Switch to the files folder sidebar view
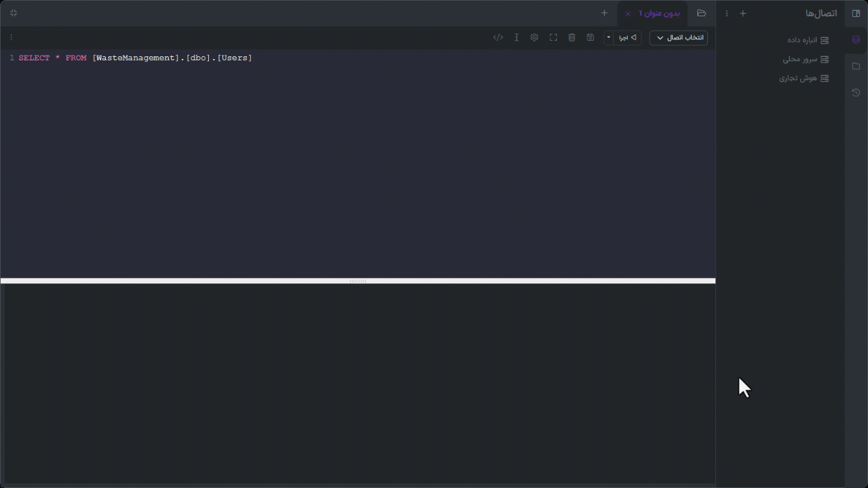Viewport: 868px width, 488px height. (856, 66)
